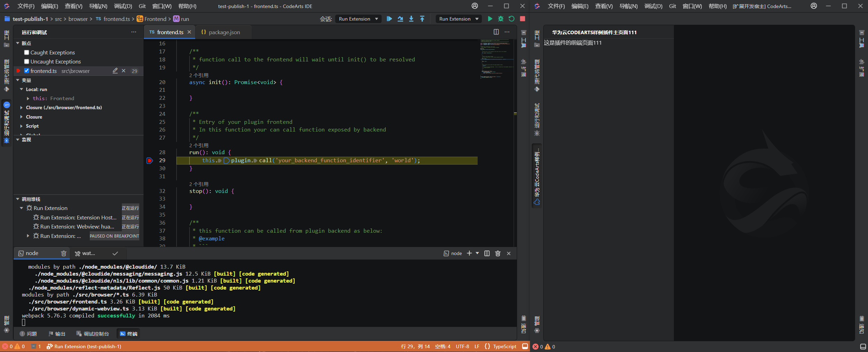Click the Step Into arrow icon
This screenshot has height=352, width=868.
coord(411,19)
